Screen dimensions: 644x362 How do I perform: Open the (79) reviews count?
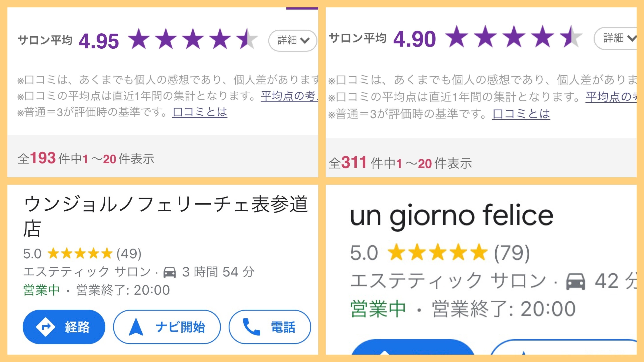coord(512,253)
